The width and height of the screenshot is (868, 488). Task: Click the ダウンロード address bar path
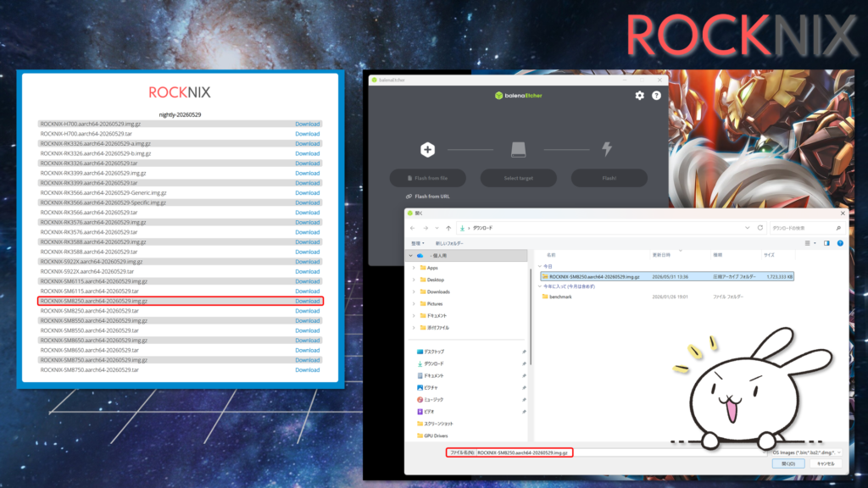point(482,228)
